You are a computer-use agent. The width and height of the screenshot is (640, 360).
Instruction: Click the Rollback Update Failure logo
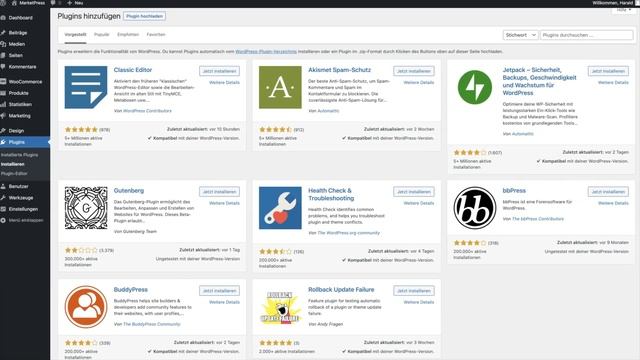(280, 307)
